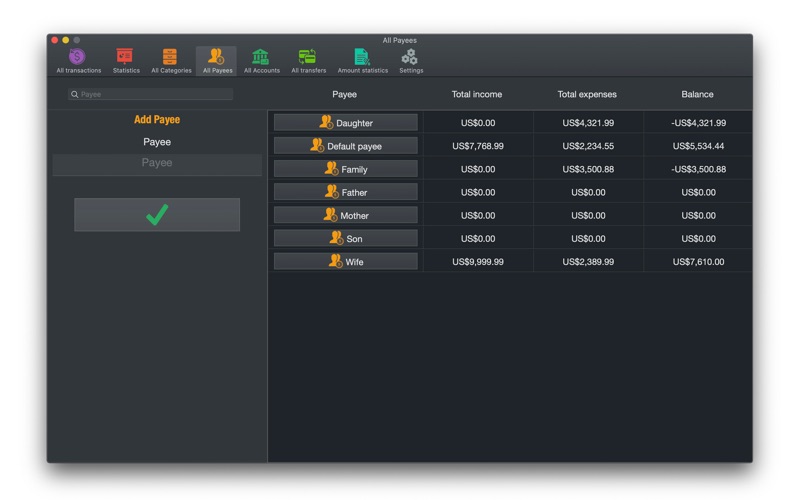Click Father's balance US$0.00
The image size is (800, 500).
(698, 192)
